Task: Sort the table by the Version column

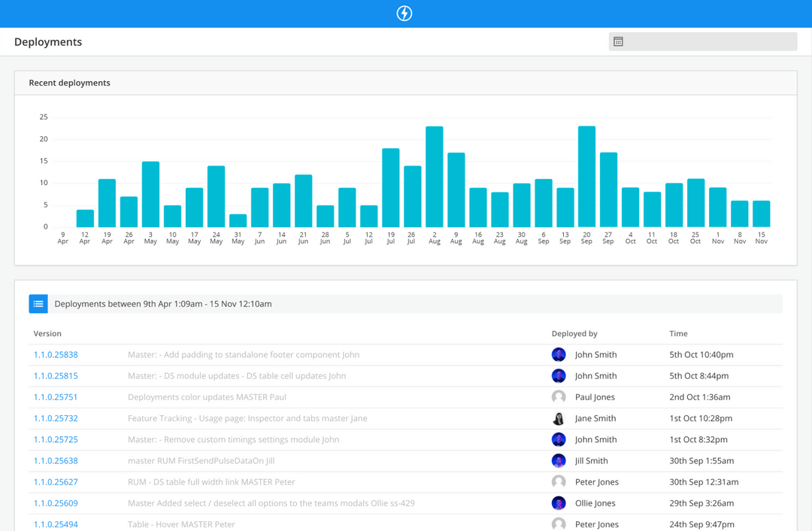Action: [x=47, y=333]
